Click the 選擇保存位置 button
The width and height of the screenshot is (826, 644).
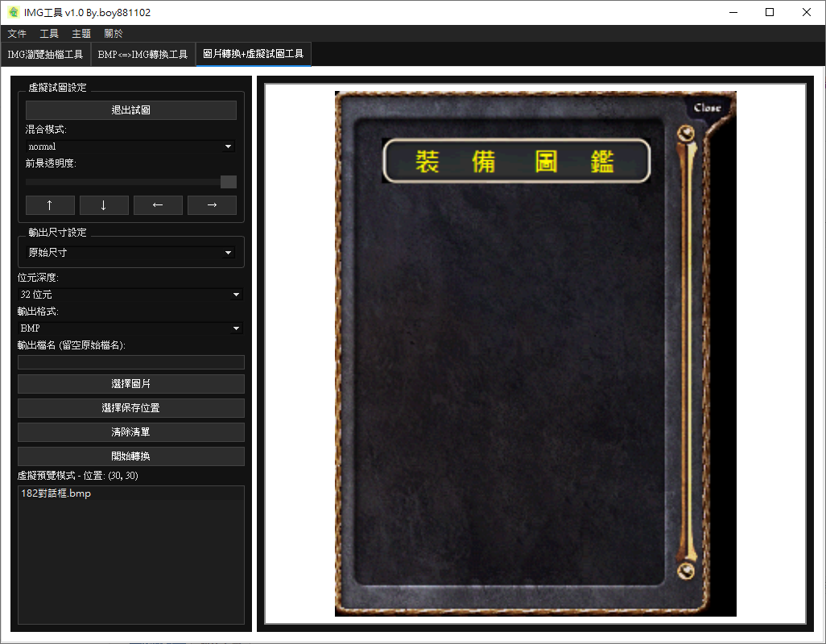coord(131,408)
